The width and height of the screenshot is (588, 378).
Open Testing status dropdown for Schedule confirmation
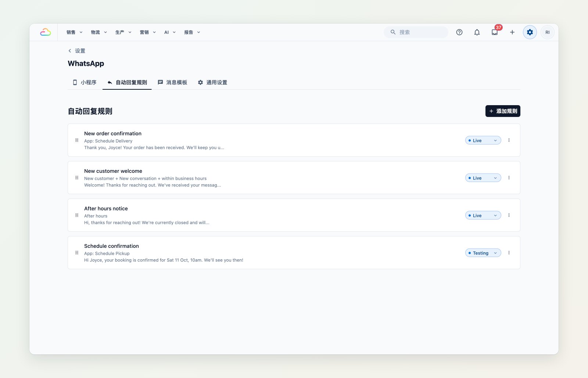(483, 253)
